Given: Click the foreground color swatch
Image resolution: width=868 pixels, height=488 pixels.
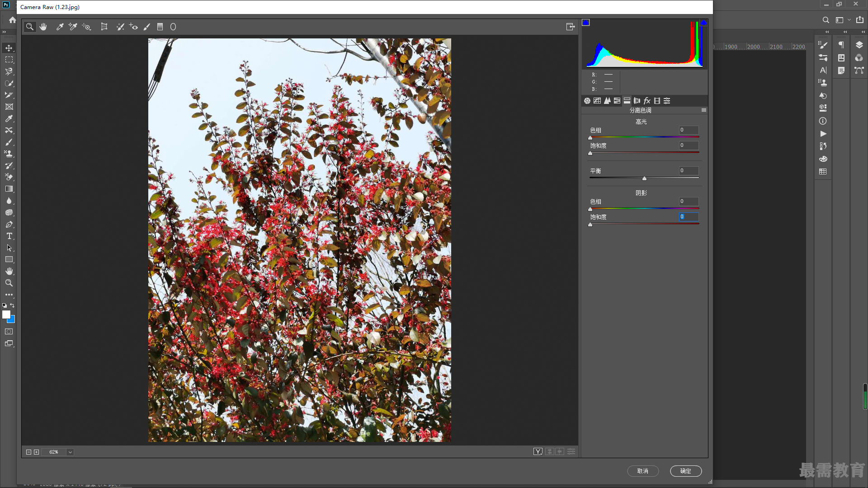Looking at the screenshot, I should coord(6,314).
